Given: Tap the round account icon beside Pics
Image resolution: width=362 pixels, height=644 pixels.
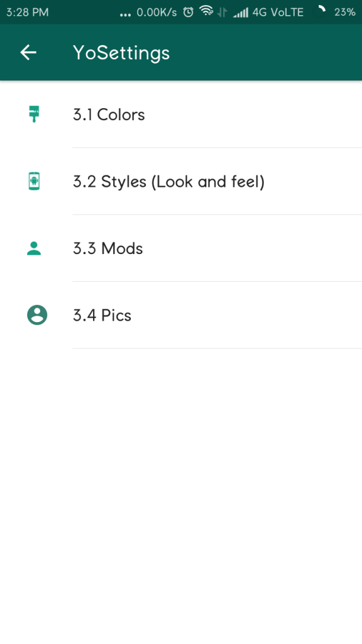Looking at the screenshot, I should 37,316.
